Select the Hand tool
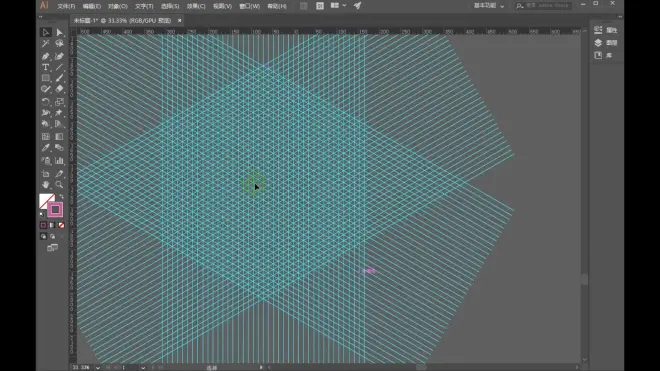 click(45, 184)
